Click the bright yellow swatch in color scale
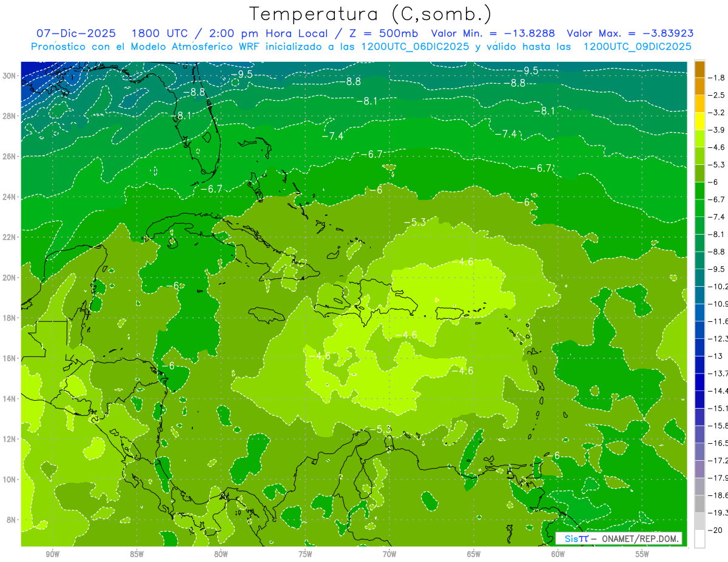This screenshot has height=562, width=728. pyautogui.click(x=699, y=121)
